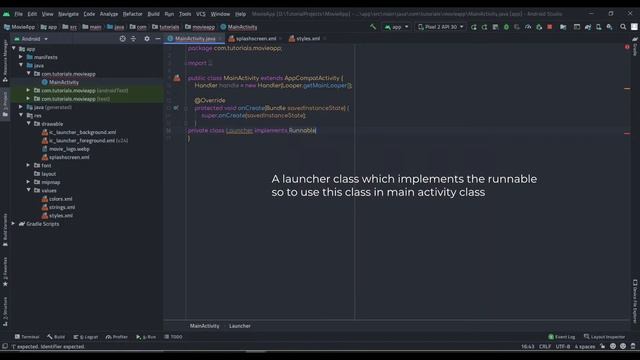Screen dimensions: 640x360
Task: Click the Collapse All icon in Project panel
Action: pos(133,39)
